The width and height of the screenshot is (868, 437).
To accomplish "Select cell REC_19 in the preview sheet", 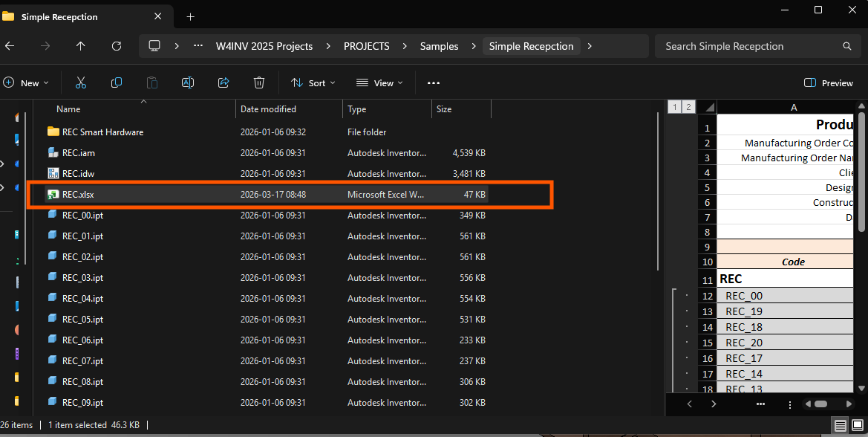I will click(785, 311).
